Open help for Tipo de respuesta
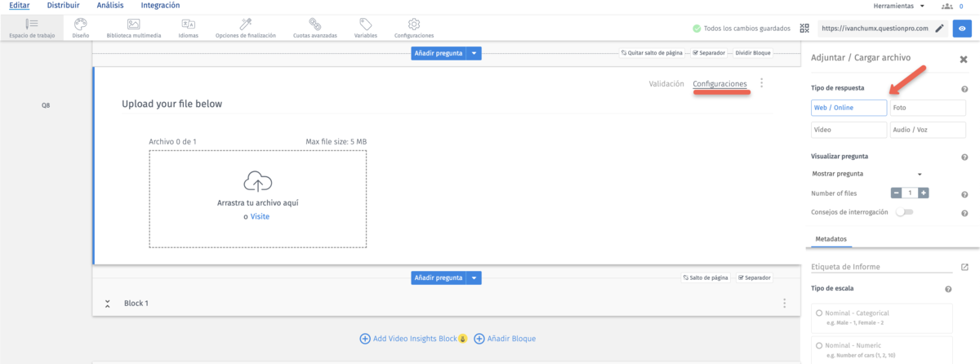 pyautogui.click(x=964, y=89)
